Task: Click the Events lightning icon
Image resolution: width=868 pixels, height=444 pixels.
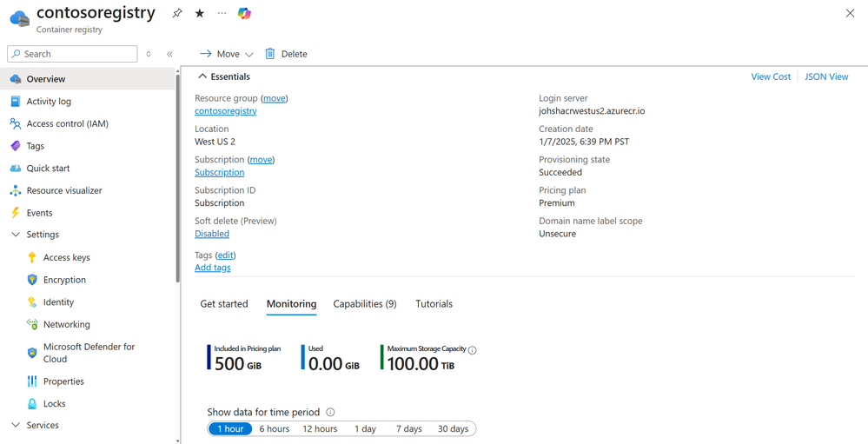Action: point(16,213)
